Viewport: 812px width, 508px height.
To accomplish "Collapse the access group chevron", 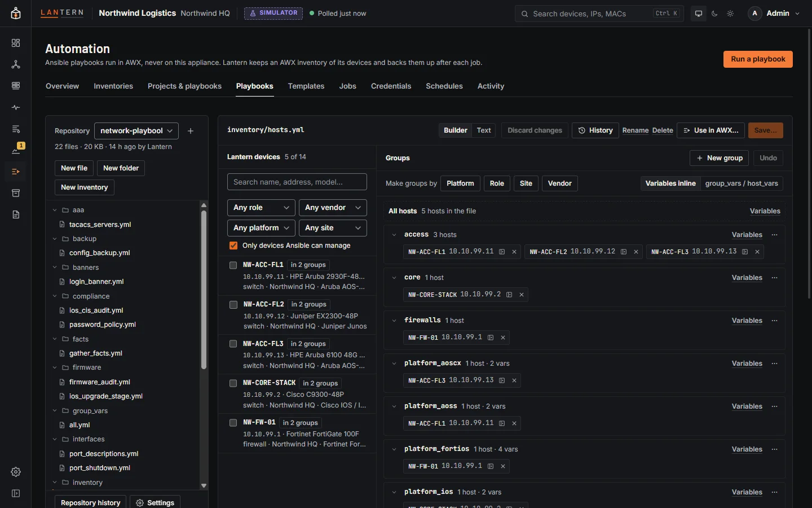I will [x=394, y=235].
